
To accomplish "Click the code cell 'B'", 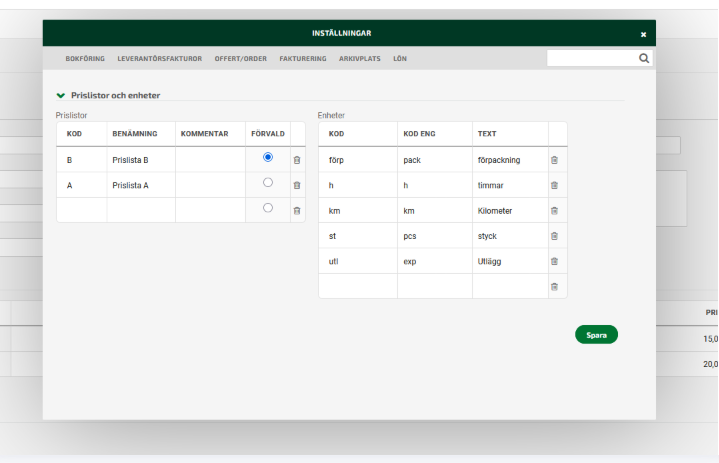I will [x=82, y=160].
